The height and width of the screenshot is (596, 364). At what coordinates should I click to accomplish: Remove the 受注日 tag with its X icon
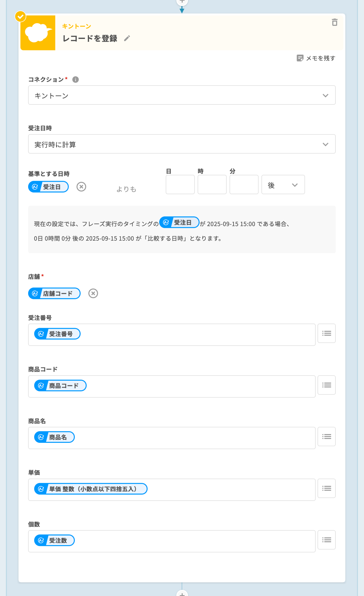point(81,187)
